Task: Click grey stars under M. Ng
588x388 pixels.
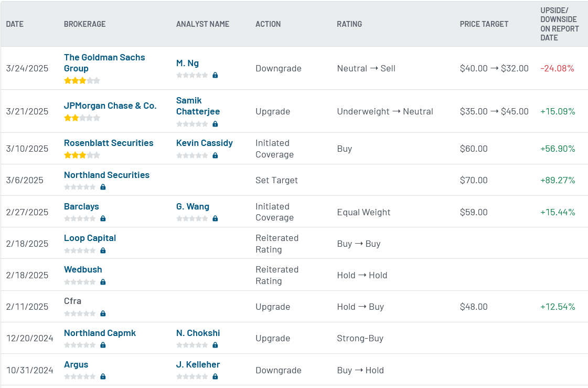Action: (x=192, y=75)
